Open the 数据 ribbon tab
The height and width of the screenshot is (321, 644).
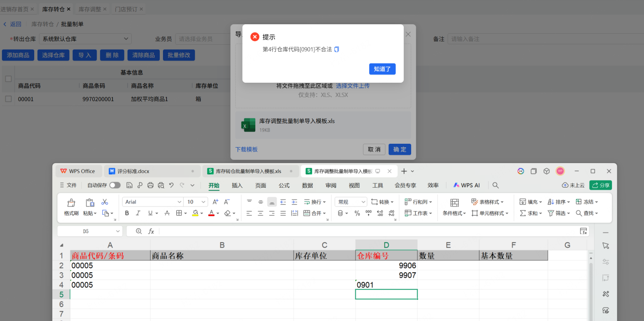click(x=307, y=185)
